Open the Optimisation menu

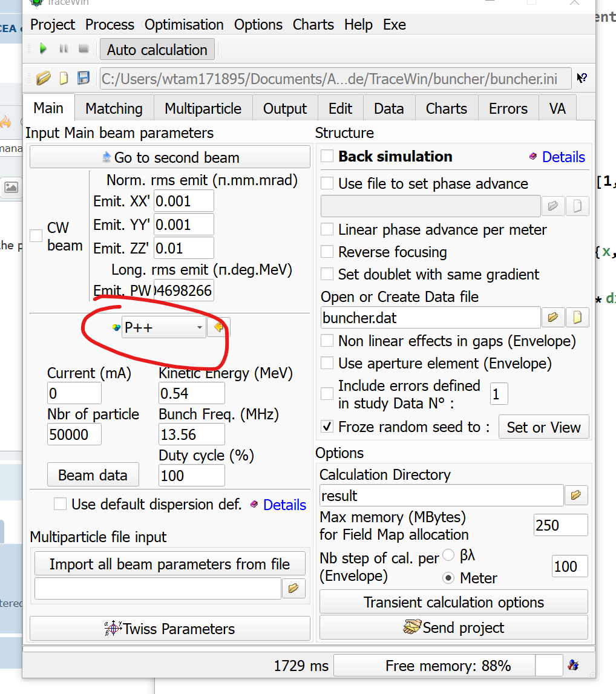[x=184, y=25]
